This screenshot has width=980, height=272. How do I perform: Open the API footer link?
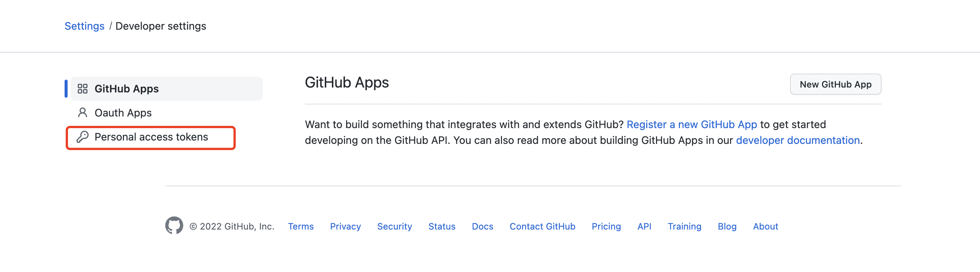(644, 226)
